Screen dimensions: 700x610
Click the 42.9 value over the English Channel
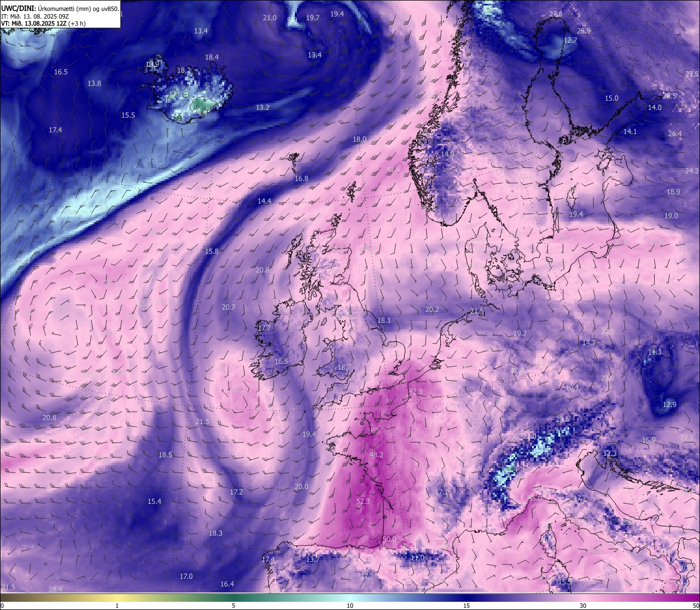(416, 392)
